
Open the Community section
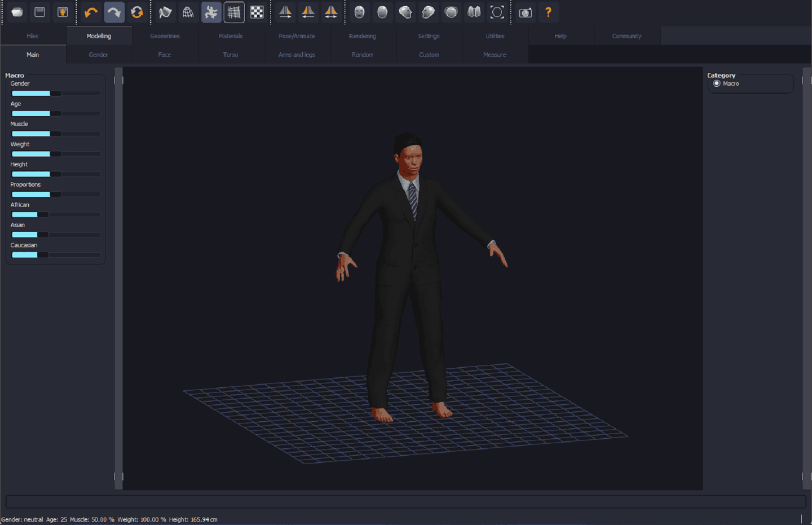point(626,36)
